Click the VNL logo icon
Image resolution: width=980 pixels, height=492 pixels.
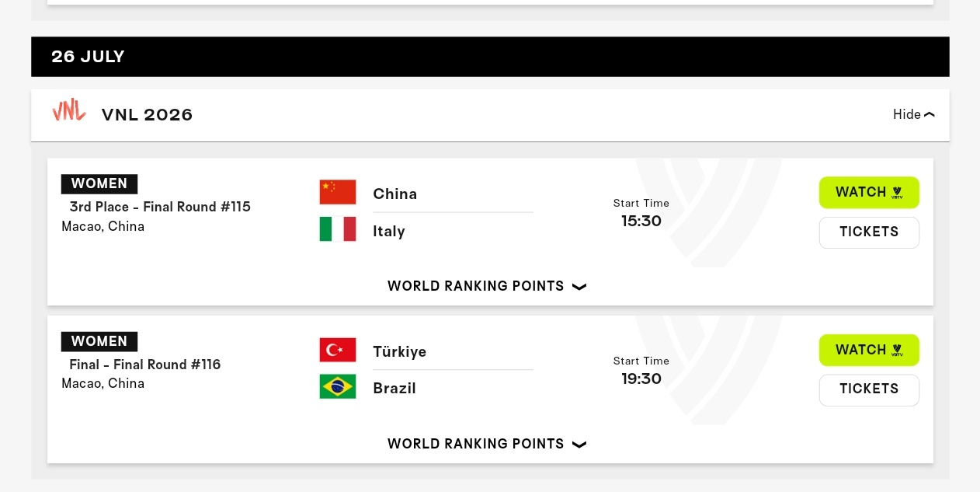click(69, 110)
